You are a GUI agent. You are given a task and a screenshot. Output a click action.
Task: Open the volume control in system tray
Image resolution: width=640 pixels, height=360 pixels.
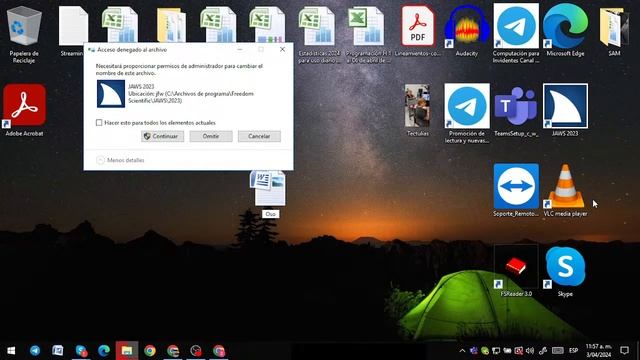(x=530, y=351)
